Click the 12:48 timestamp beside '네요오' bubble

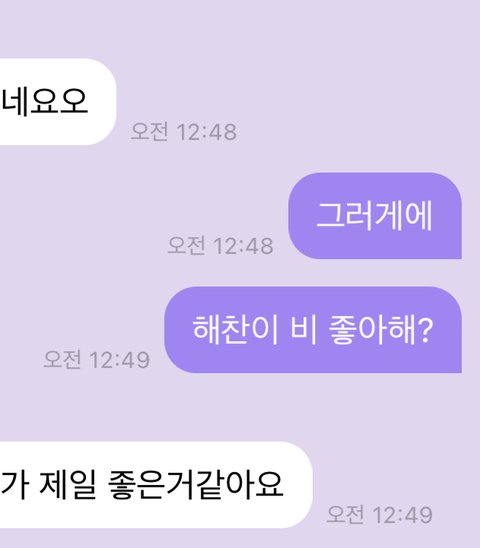coord(184,132)
